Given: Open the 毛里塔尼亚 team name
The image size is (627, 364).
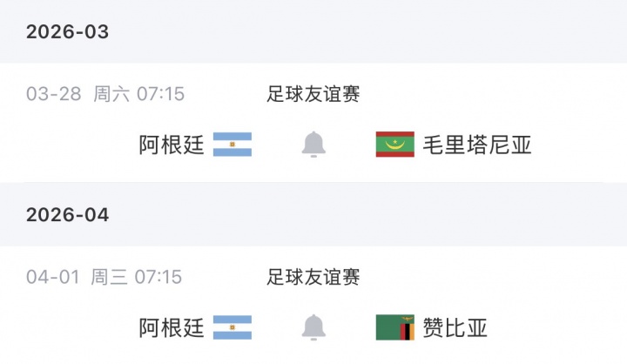Looking at the screenshot, I should click(x=476, y=145).
